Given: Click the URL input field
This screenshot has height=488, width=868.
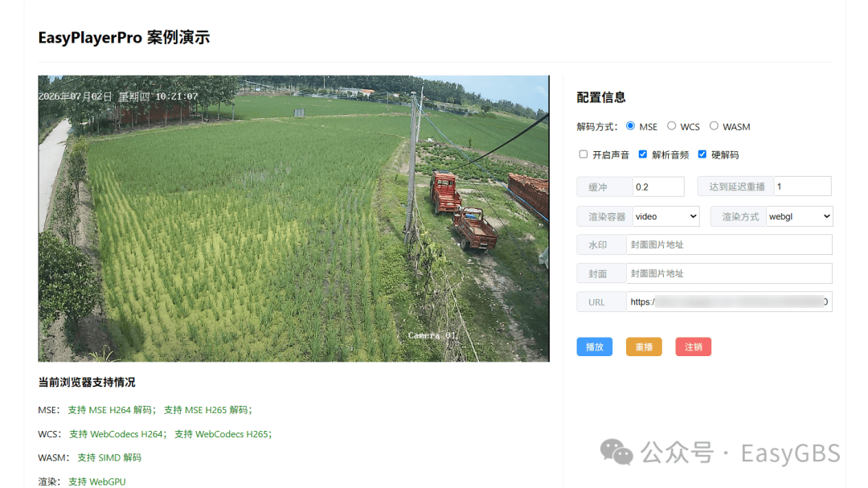Looking at the screenshot, I should click(729, 301).
